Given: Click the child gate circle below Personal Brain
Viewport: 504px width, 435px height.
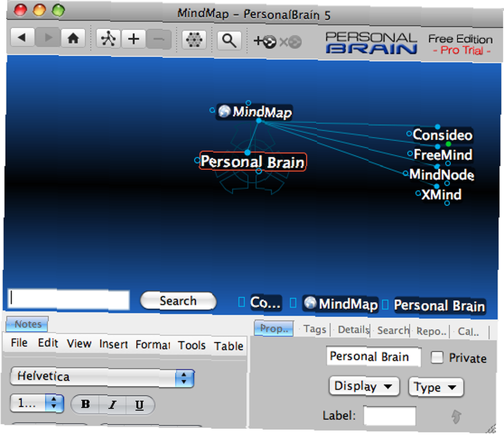Looking at the screenshot, I should (259, 172).
